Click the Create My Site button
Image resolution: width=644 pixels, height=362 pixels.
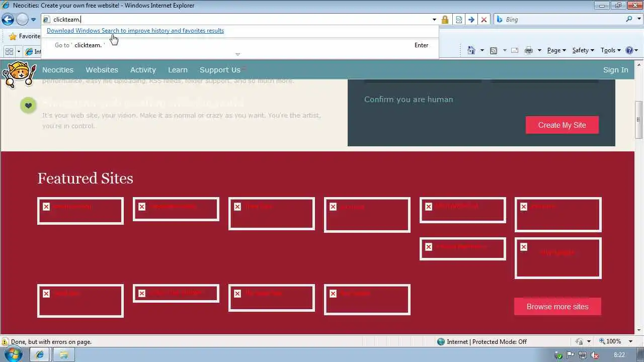(562, 125)
